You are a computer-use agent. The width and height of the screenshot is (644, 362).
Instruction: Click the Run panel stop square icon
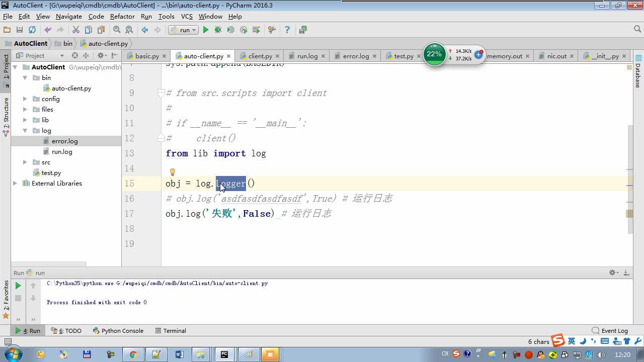point(18,298)
